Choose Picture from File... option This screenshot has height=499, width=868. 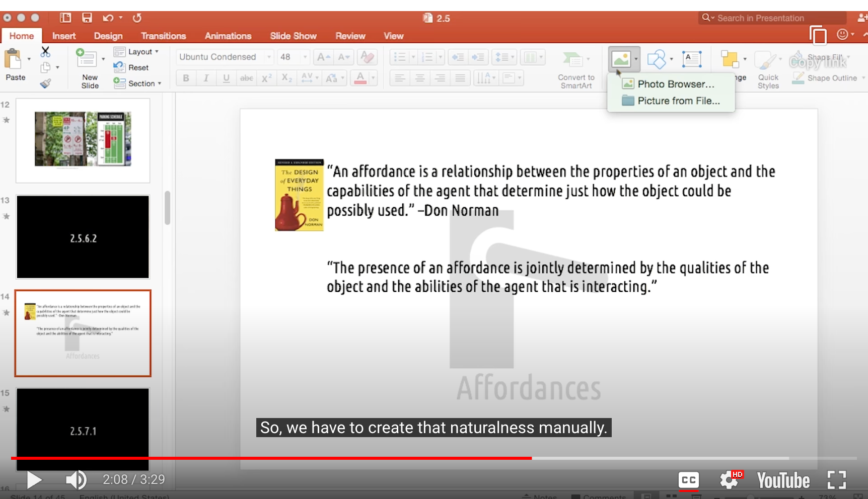coord(671,101)
